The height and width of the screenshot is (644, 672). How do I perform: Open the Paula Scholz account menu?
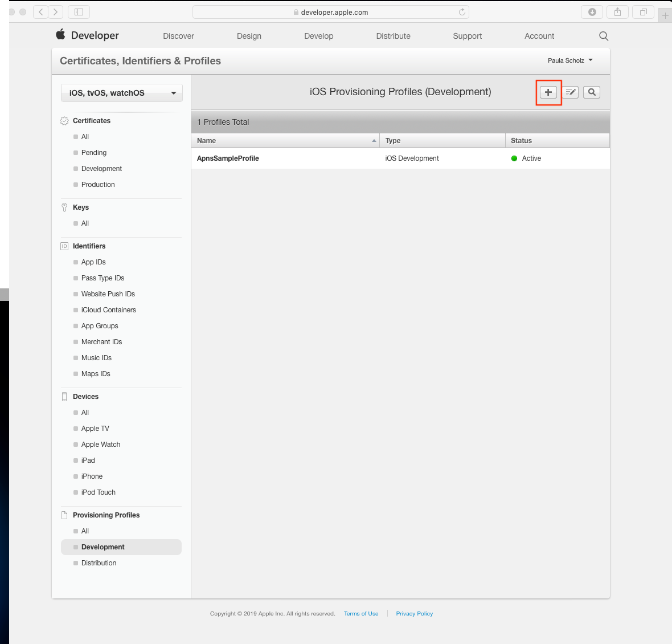point(570,60)
